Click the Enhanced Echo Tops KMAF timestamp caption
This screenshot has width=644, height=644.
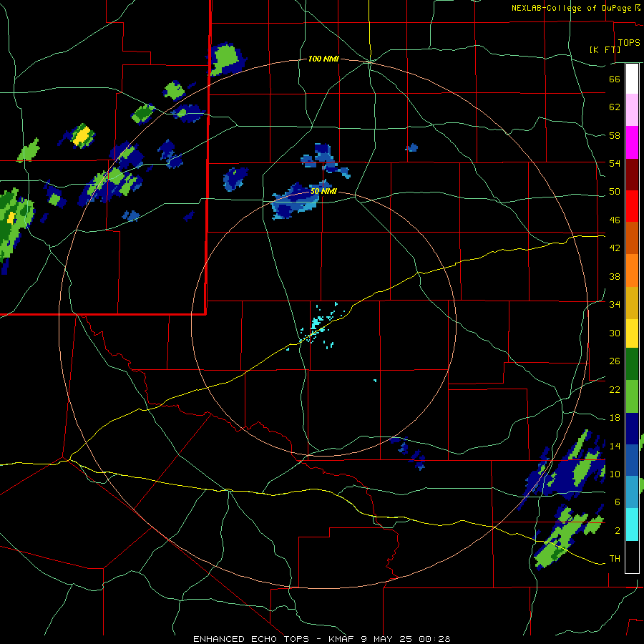click(322, 639)
